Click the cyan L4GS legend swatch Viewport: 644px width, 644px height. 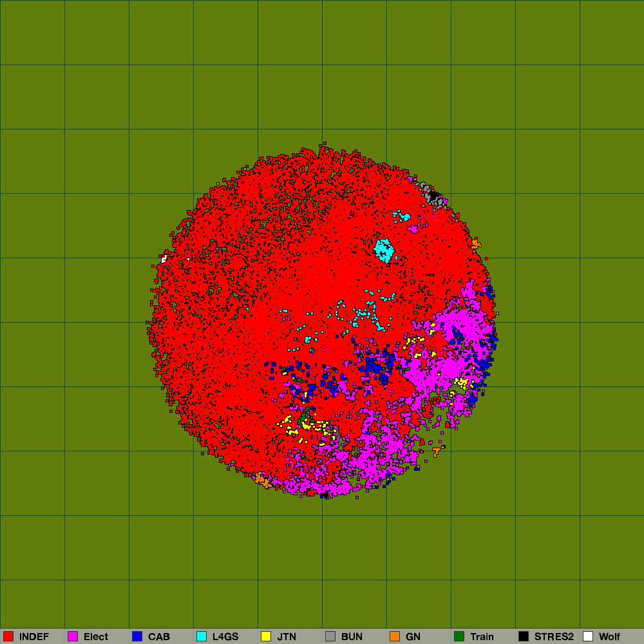pyautogui.click(x=201, y=636)
